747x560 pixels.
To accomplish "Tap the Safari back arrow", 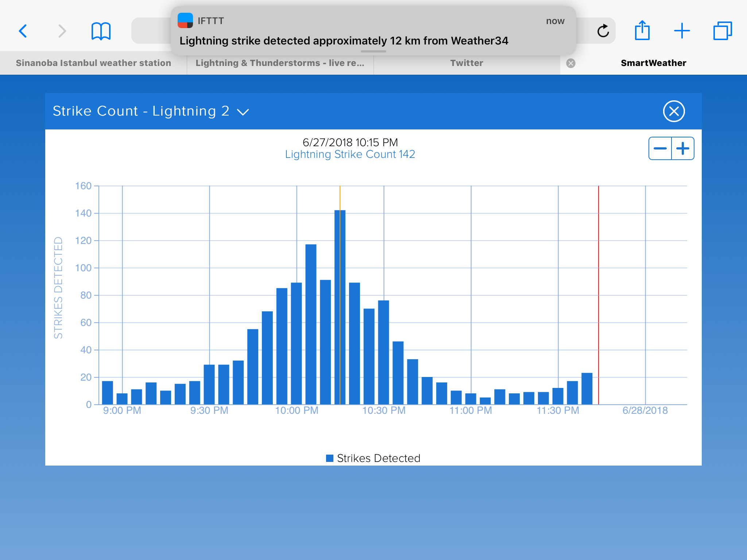I will coord(23,31).
